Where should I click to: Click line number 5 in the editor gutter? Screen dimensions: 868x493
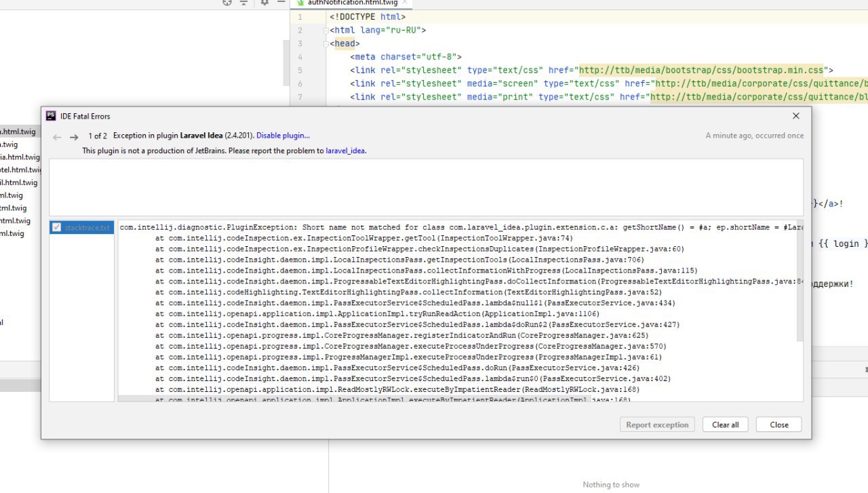coord(300,71)
